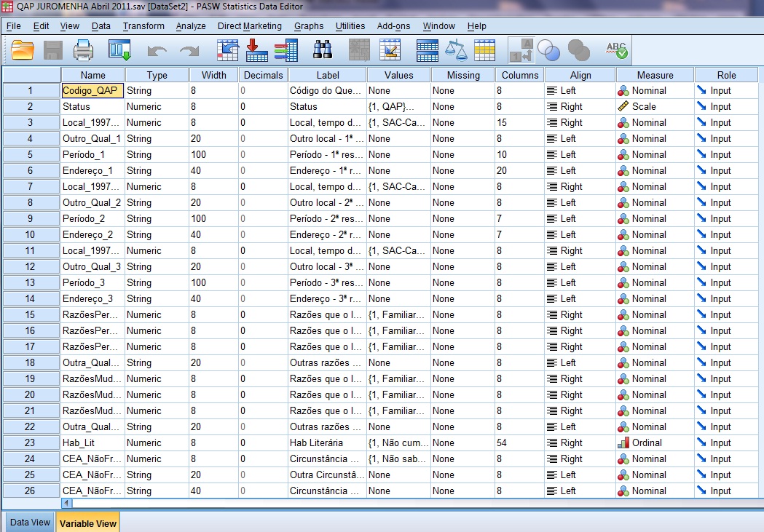Click the Show all variables gray circles icon
The height and width of the screenshot is (532, 764).
(x=578, y=50)
